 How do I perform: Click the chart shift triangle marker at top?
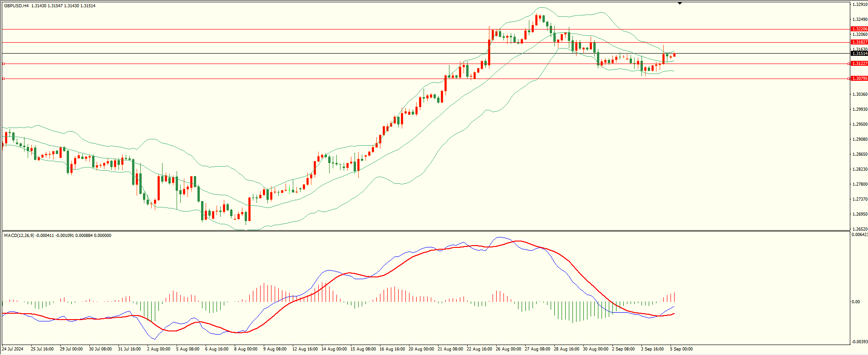tap(680, 3)
